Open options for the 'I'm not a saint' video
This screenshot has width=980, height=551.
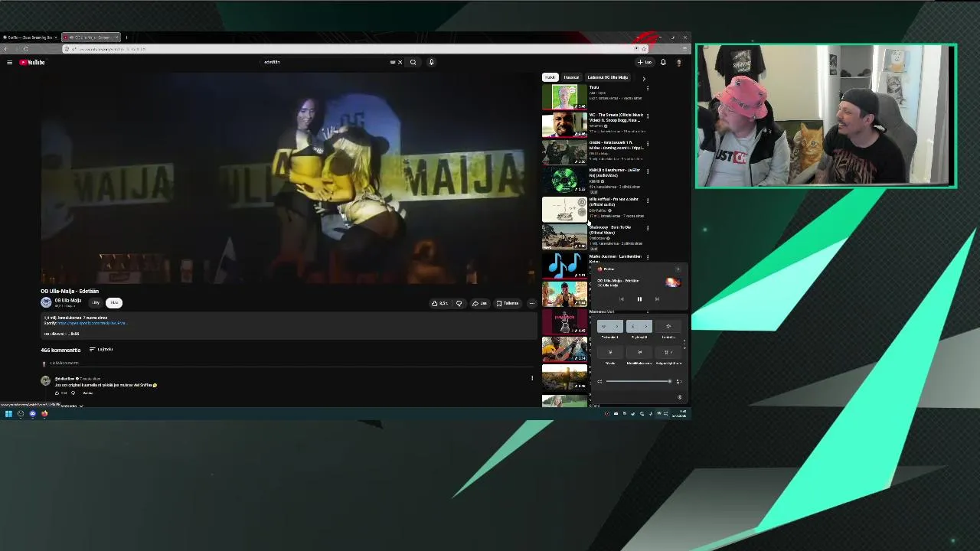click(648, 201)
